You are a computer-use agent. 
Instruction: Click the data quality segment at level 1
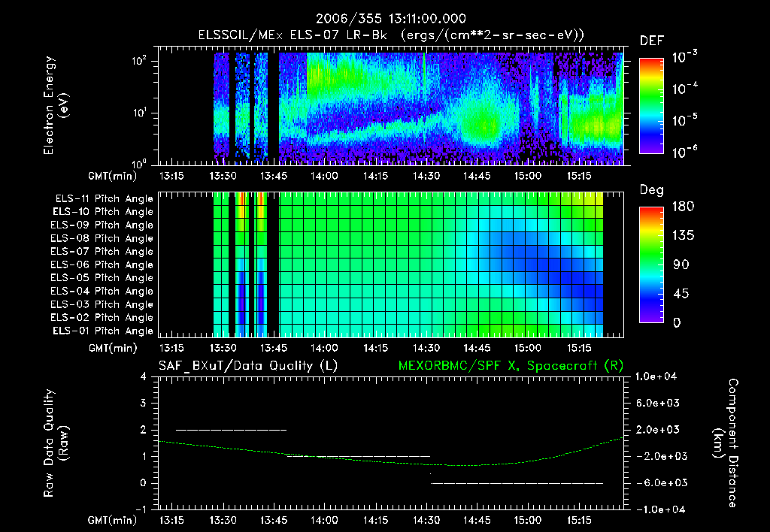pos(359,456)
